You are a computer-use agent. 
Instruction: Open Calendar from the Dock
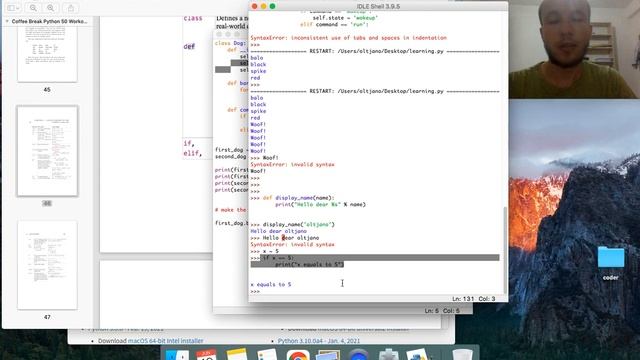[207, 354]
